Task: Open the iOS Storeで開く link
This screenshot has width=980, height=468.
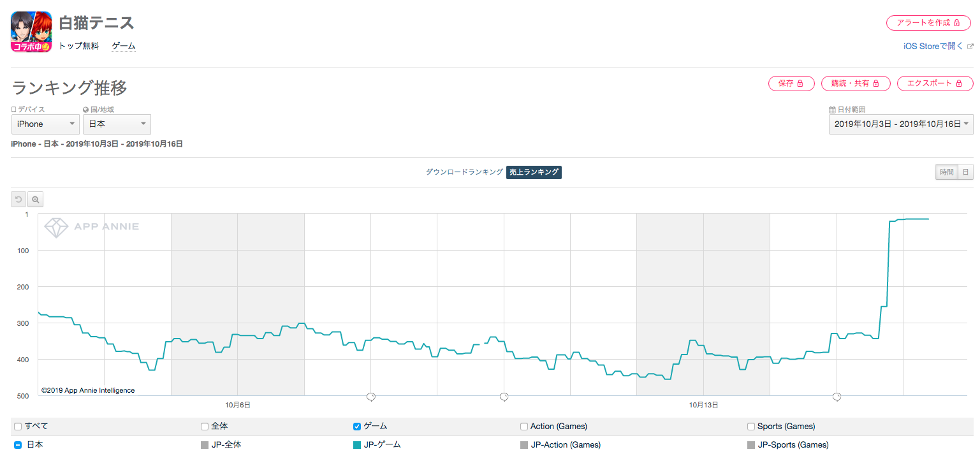Action: coord(934,47)
